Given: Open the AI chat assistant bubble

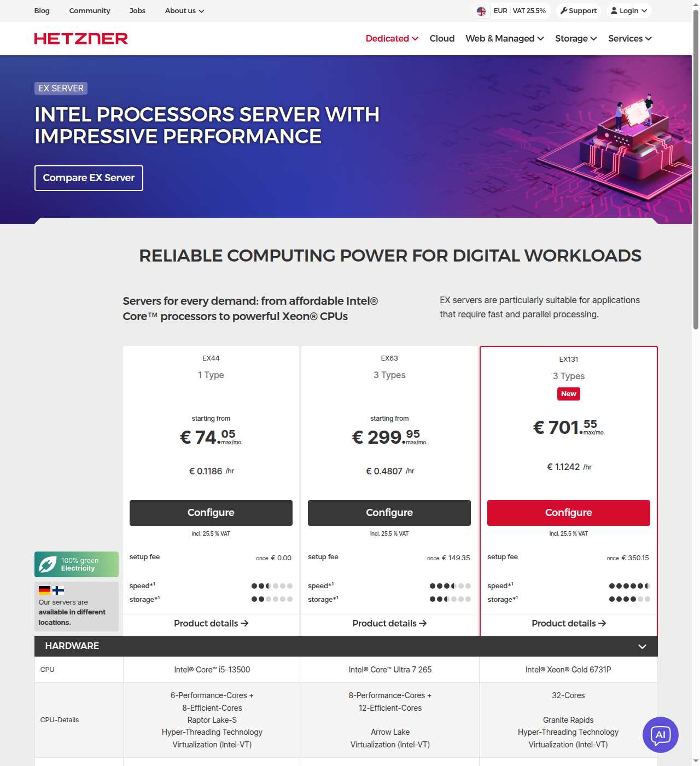Looking at the screenshot, I should coord(660,734).
